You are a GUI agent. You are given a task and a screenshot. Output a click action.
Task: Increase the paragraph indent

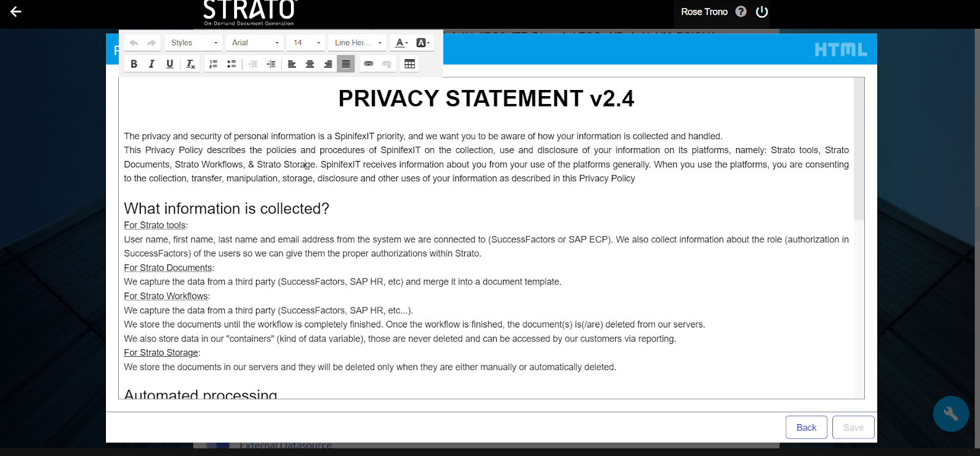click(271, 64)
